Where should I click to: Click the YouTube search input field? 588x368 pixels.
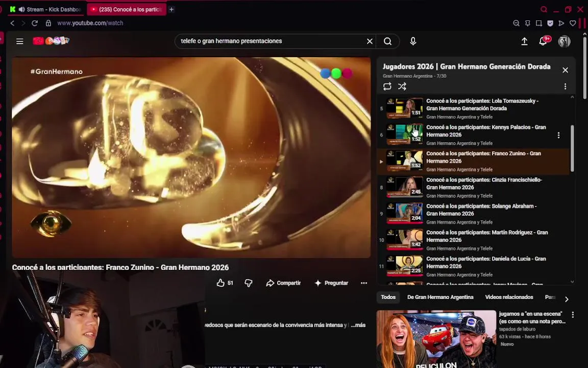272,41
